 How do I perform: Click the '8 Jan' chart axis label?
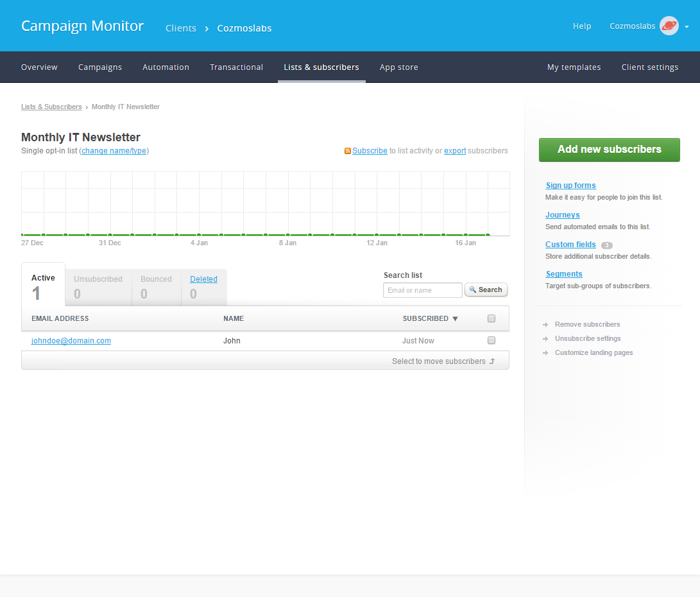pyautogui.click(x=287, y=243)
